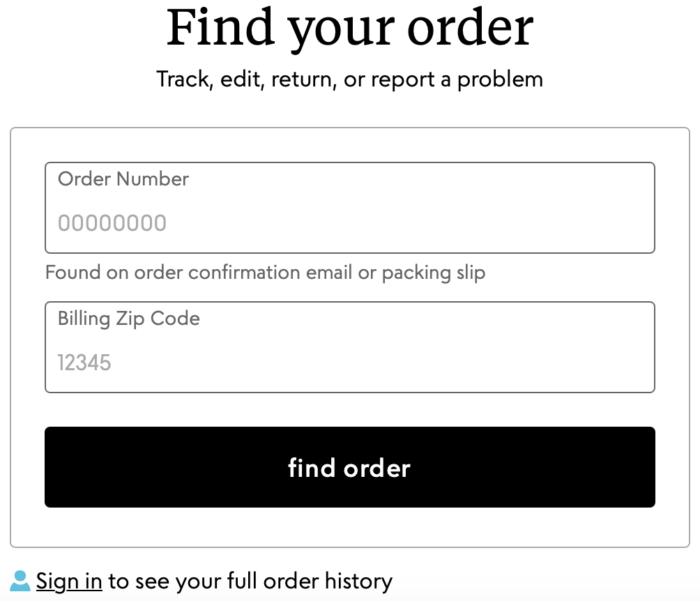The image size is (700, 601).
Task: Click Sign in to view order history
Action: point(69,581)
